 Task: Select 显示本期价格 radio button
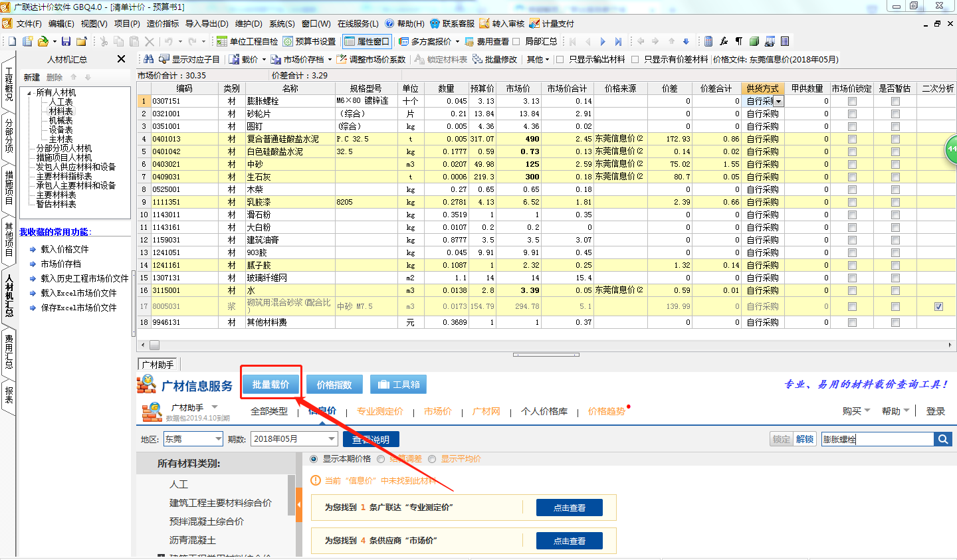[x=314, y=459]
